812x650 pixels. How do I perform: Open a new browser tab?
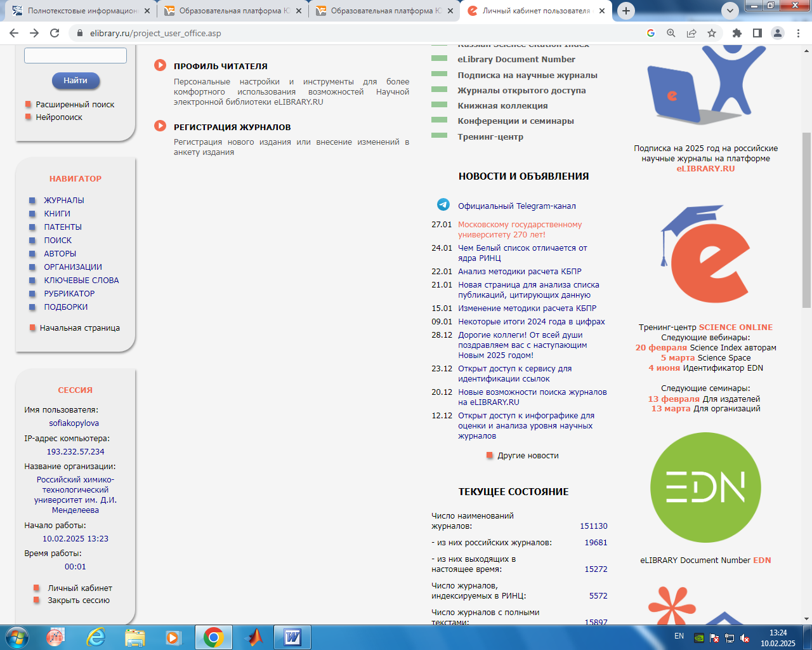(626, 11)
